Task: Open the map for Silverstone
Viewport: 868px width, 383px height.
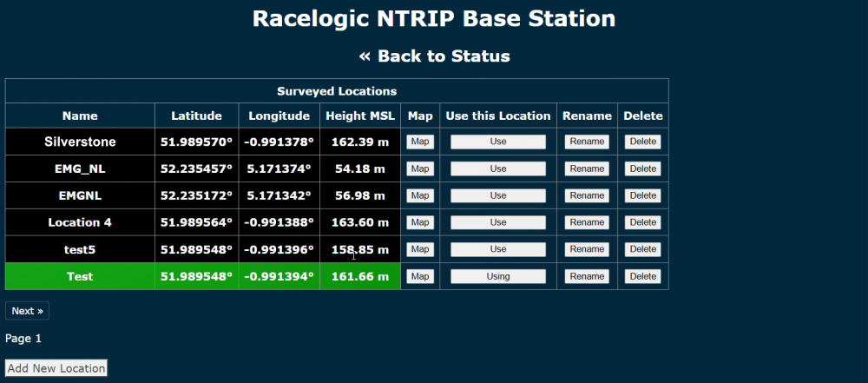Action: point(420,142)
